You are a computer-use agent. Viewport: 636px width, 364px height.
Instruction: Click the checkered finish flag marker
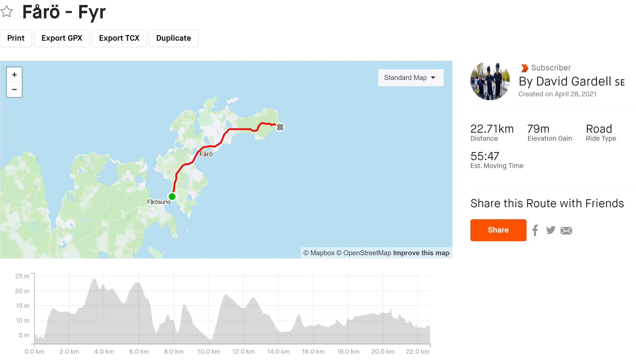click(x=280, y=127)
